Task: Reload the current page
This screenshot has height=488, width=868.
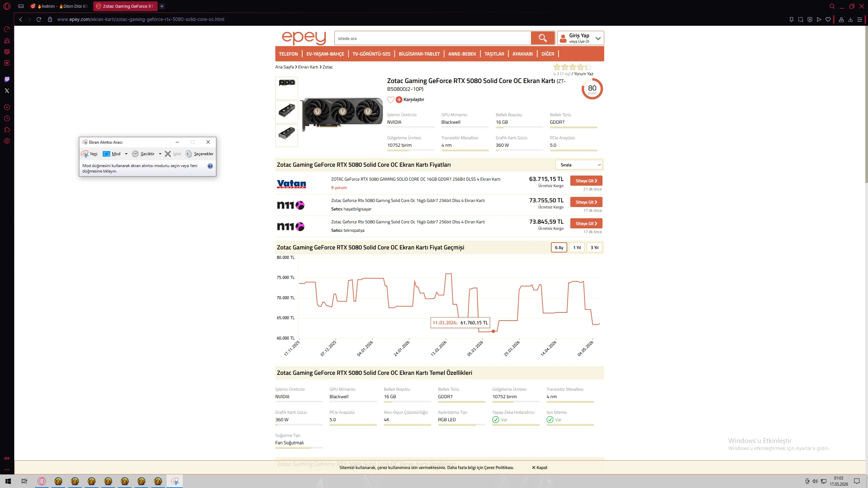Action: pos(39,19)
